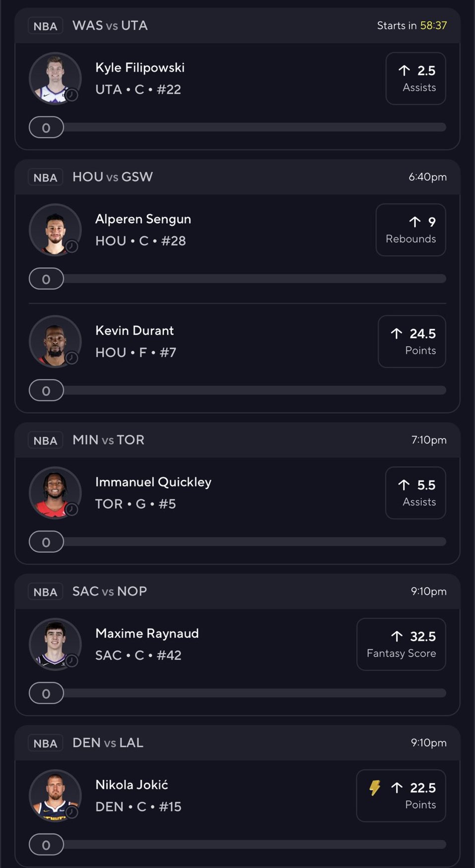This screenshot has height=868, width=475.
Task: Click the up arrow on the 2.5 Assists pick
Action: tap(404, 71)
